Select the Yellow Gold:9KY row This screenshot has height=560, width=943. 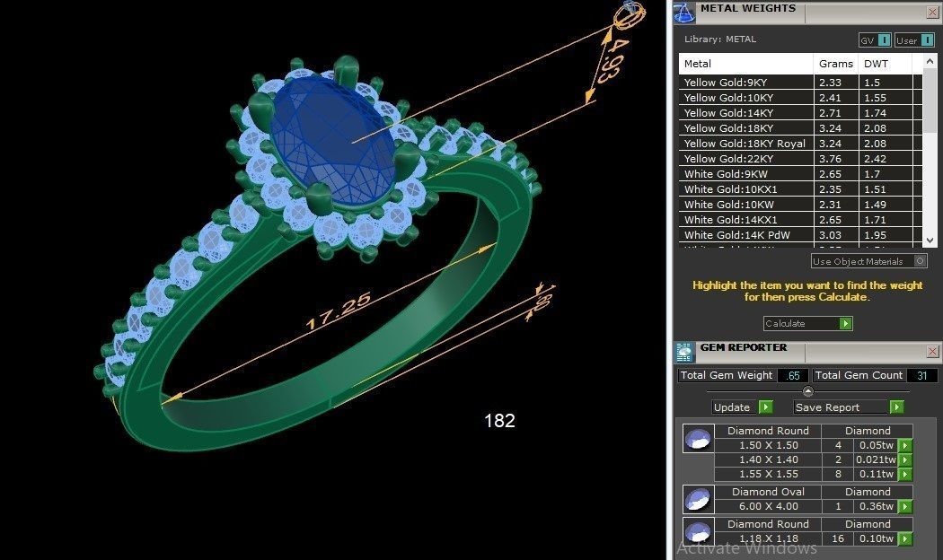point(800,83)
